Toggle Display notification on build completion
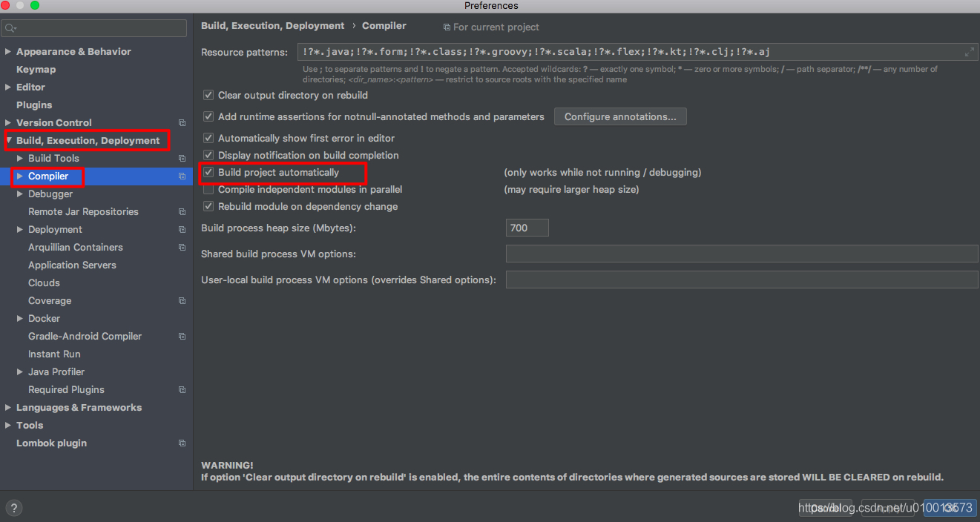Viewport: 980px width, 522px height. (x=208, y=155)
